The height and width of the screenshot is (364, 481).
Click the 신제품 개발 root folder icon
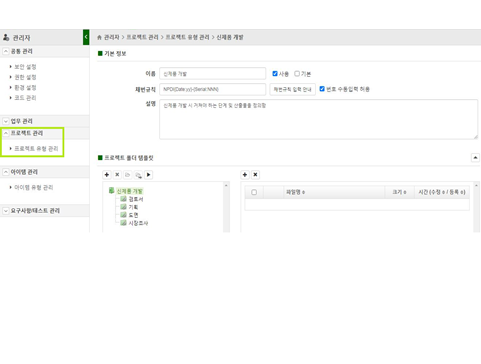(x=112, y=191)
